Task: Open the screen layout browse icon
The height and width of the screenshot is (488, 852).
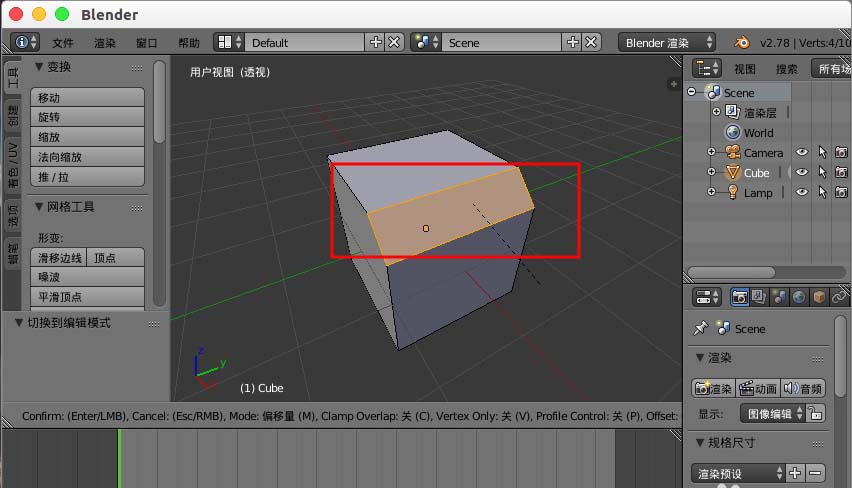Action: [228, 42]
